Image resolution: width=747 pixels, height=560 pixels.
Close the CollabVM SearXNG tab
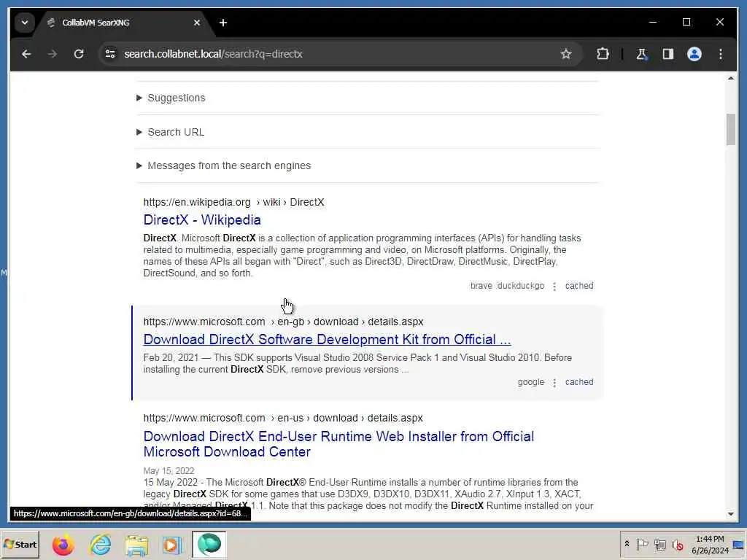(197, 23)
